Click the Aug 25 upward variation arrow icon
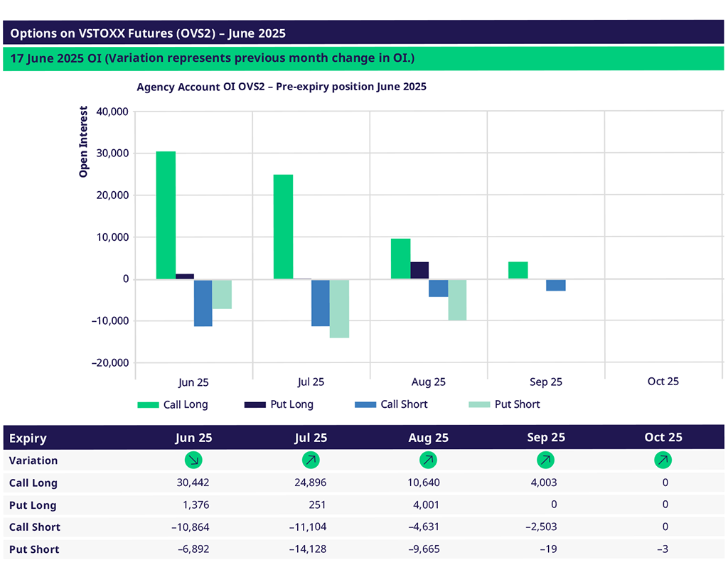The width and height of the screenshot is (728, 577). [429, 460]
